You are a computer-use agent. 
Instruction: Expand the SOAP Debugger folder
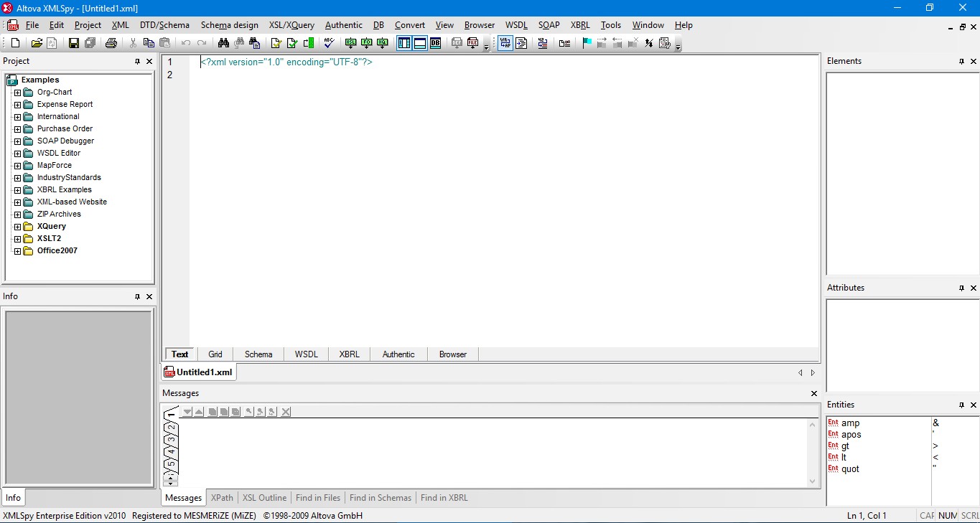tap(18, 141)
